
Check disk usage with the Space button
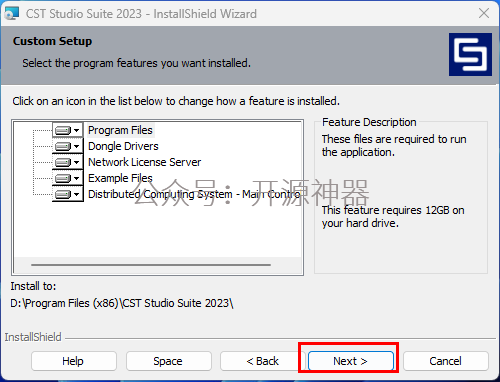click(x=169, y=361)
